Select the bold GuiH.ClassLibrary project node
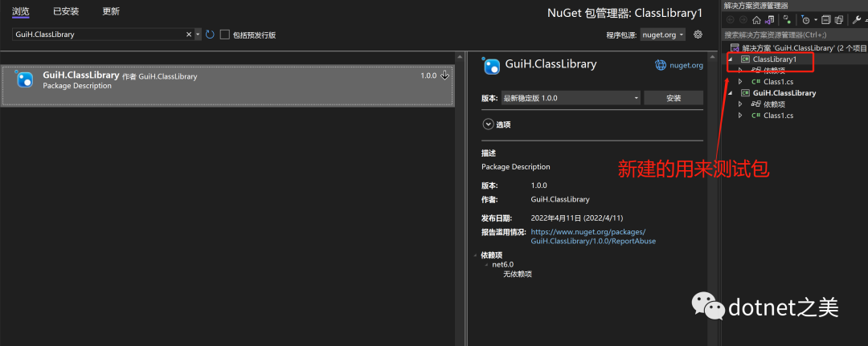This screenshot has height=346, width=868. pyautogui.click(x=784, y=93)
